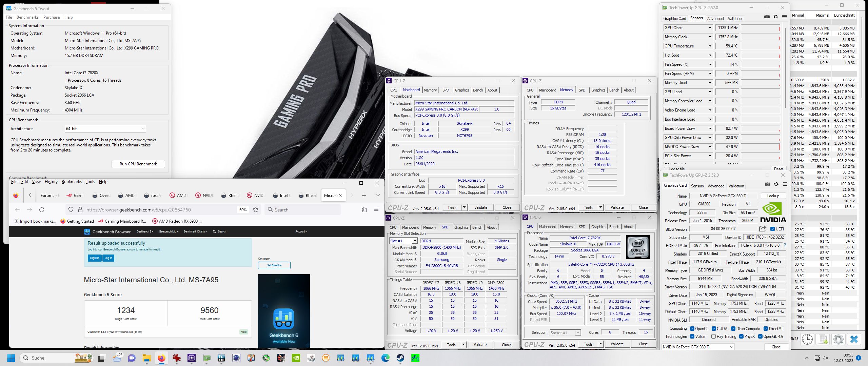Screen dimensions: 868x366
Task: Open Validation tab in GPU-Z Graphics Card window
Action: [x=736, y=186]
